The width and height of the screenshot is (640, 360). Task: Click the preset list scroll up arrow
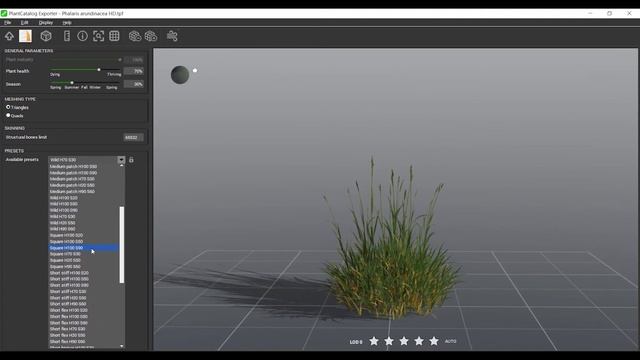(x=122, y=166)
